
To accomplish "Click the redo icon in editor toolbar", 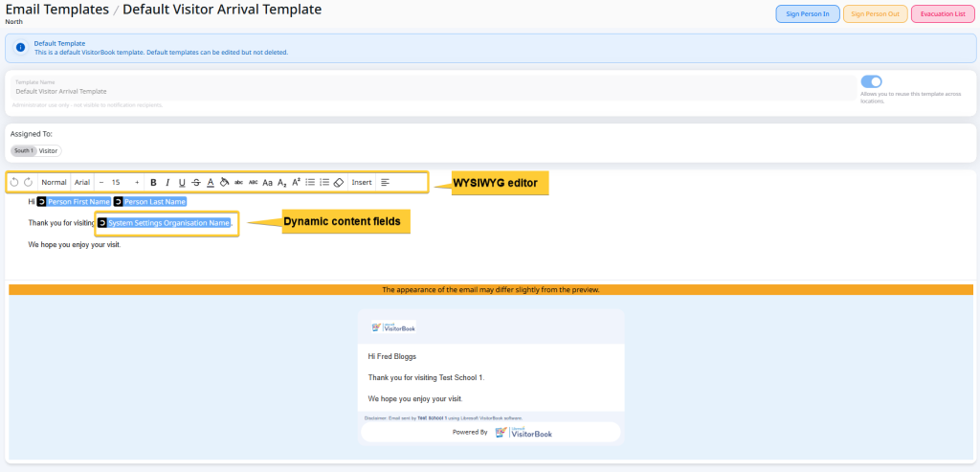I will click(28, 182).
